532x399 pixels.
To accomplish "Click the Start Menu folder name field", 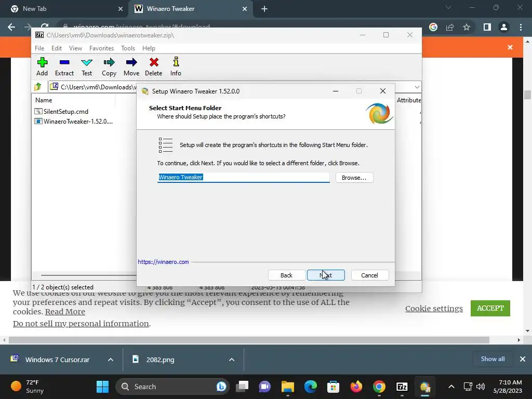I will tap(243, 177).
